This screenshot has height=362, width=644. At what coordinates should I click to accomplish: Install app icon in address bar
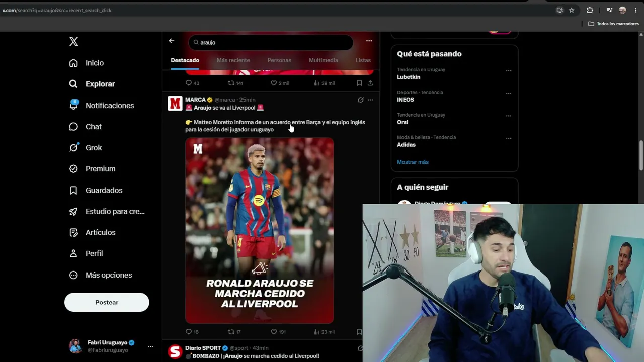[x=559, y=10]
